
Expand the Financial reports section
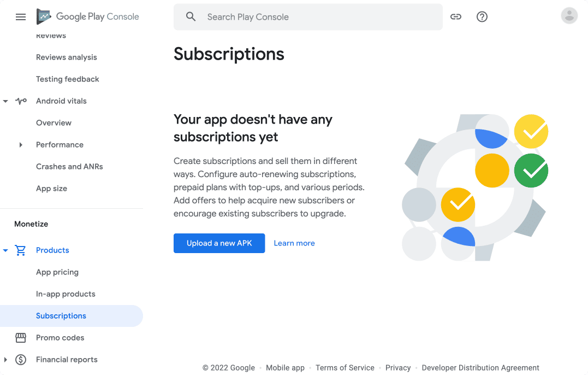5,360
